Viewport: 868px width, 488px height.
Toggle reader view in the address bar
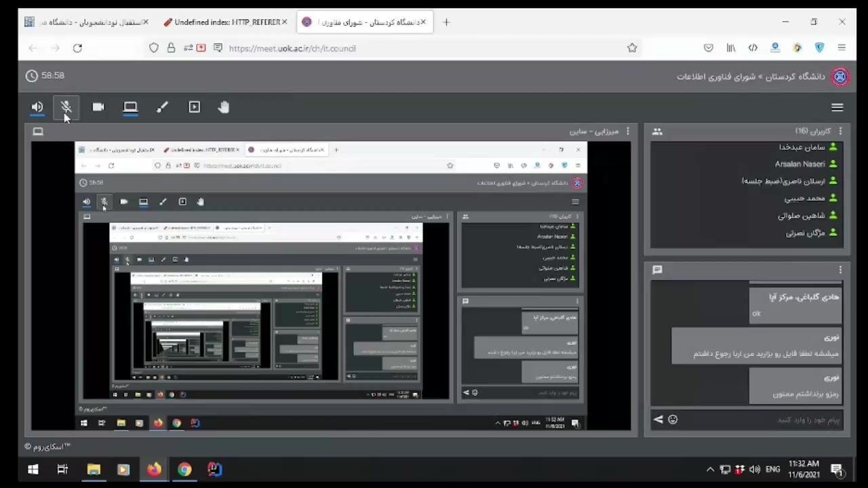218,48
